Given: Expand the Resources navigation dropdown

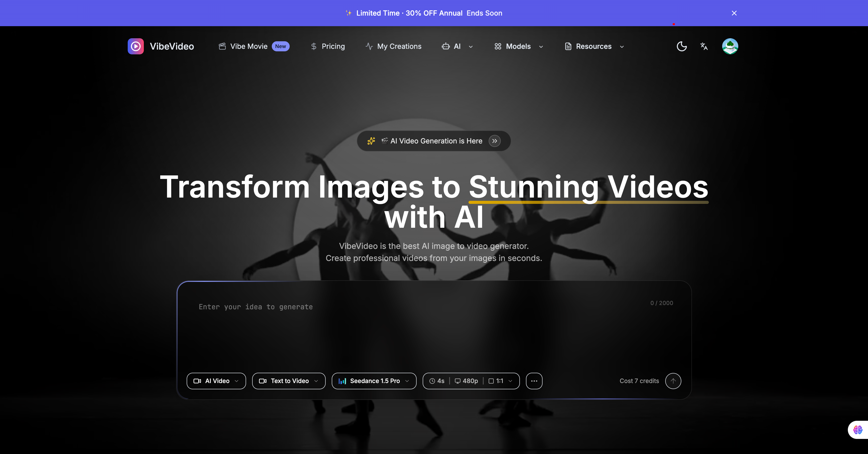Looking at the screenshot, I should pyautogui.click(x=594, y=47).
